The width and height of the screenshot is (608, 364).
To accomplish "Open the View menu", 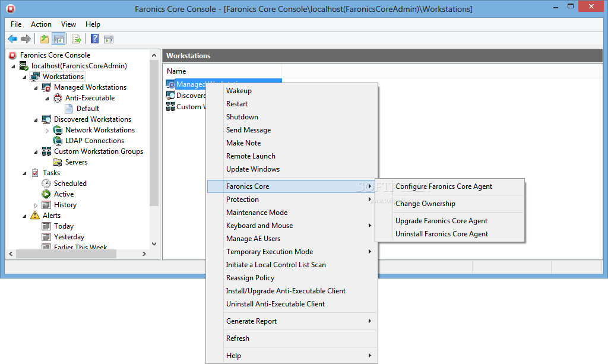I will coord(68,24).
